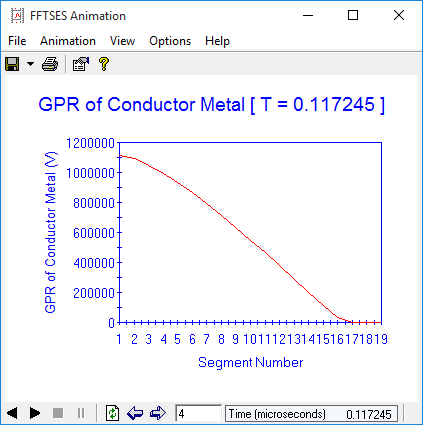Open the Options menu
Image resolution: width=423 pixels, height=425 pixels.
coord(170,41)
